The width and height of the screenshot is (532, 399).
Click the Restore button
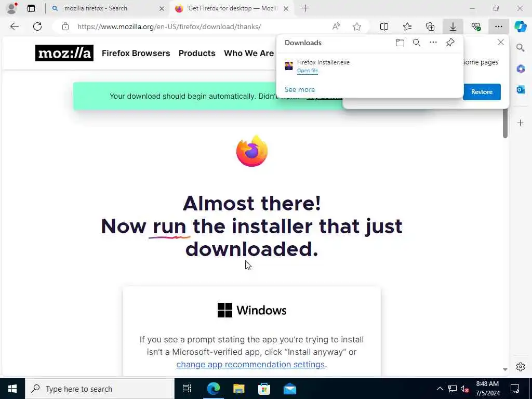coord(482,92)
